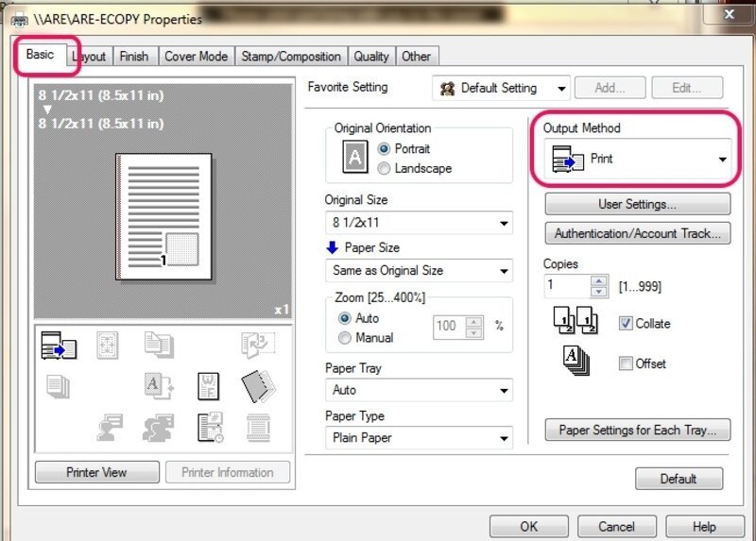Open Paper Settings for Each Tray

coord(637,431)
